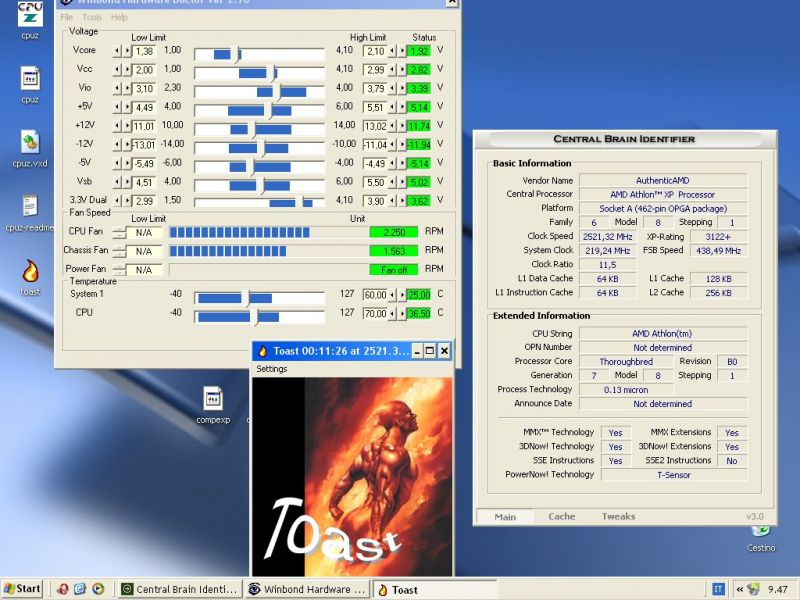This screenshot has width=800, height=600.
Task: Click the tray icon left of the clock
Action: click(x=753, y=589)
